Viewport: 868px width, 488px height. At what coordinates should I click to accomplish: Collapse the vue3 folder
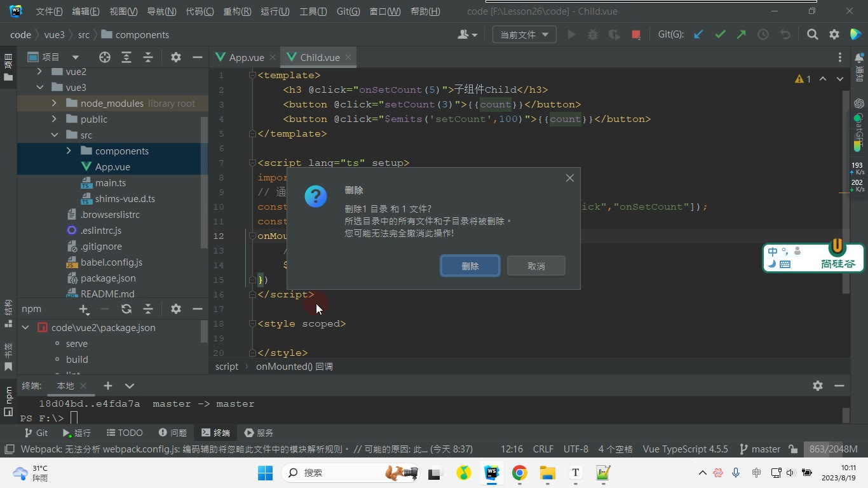pyautogui.click(x=39, y=88)
